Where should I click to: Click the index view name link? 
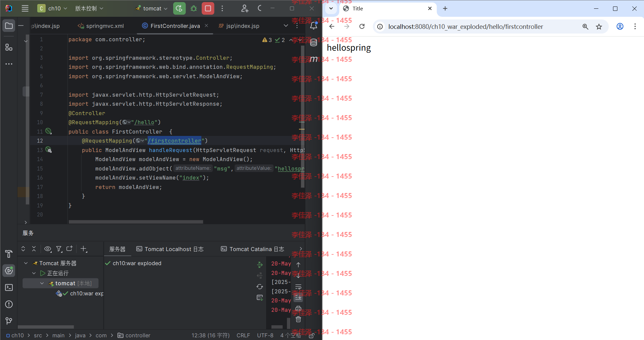191,178
